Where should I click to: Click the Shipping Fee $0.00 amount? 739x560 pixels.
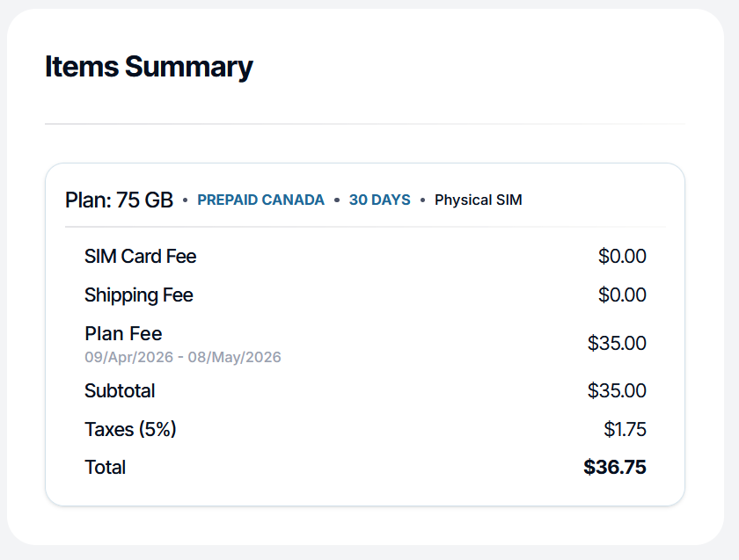(622, 295)
